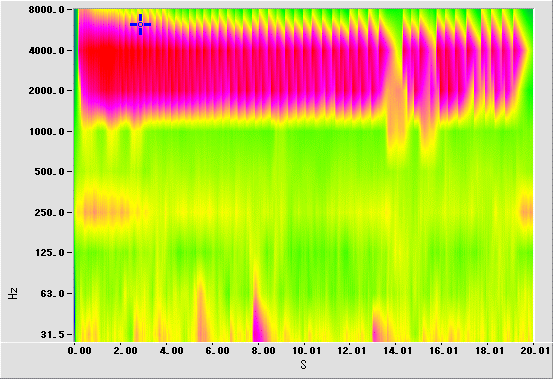
Task: Click the S time axis unit label
Action: point(304,365)
